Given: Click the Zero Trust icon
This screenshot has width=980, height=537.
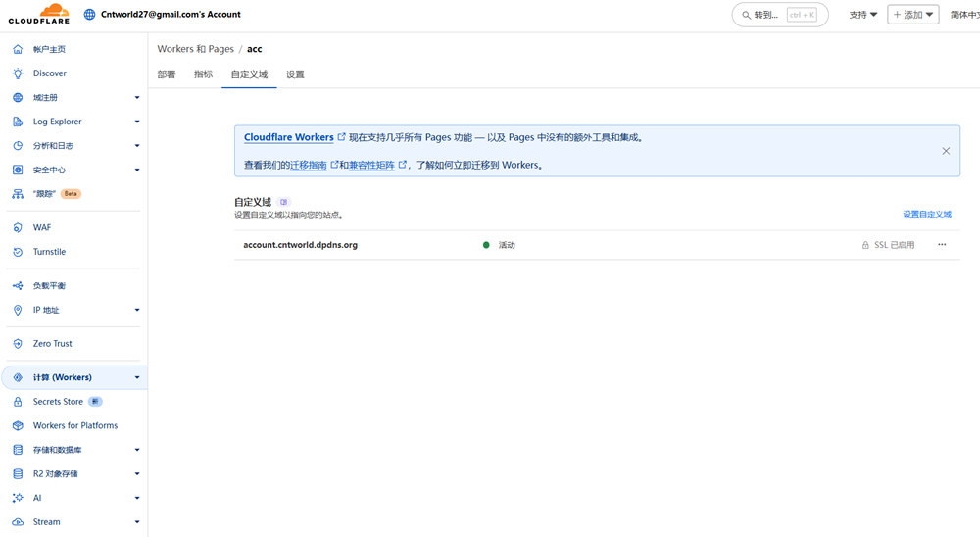Looking at the screenshot, I should [18, 344].
